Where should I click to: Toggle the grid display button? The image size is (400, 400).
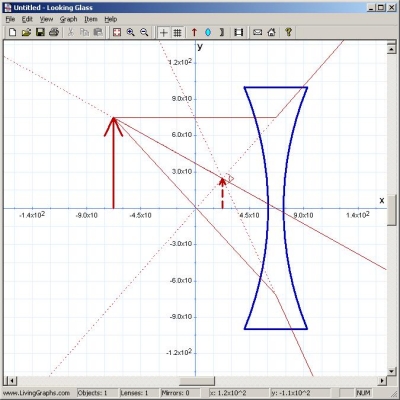pyautogui.click(x=177, y=32)
